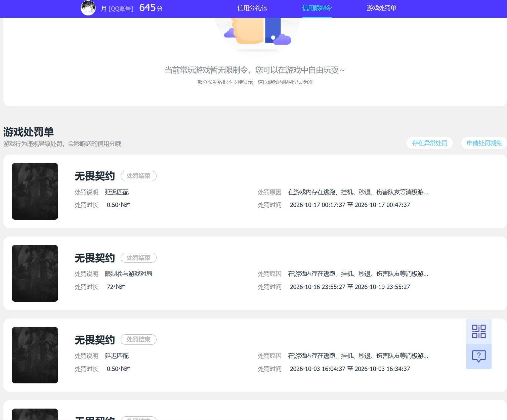The width and height of the screenshot is (507, 420).
Task: Switch to the 信用分礼包 tab
Action: click(252, 8)
